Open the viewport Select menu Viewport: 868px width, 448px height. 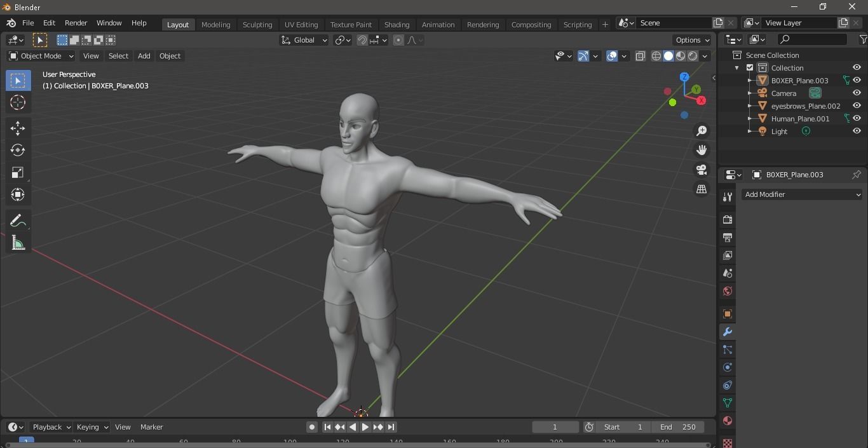pyautogui.click(x=118, y=56)
